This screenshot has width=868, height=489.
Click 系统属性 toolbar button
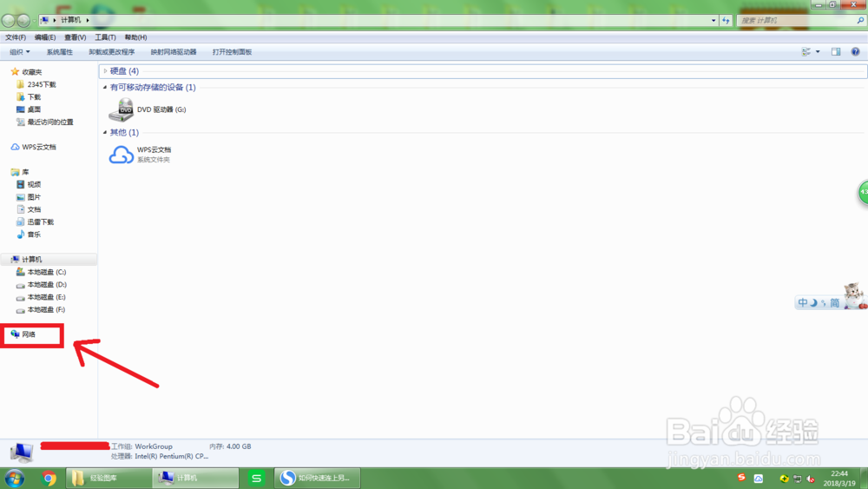pyautogui.click(x=59, y=51)
